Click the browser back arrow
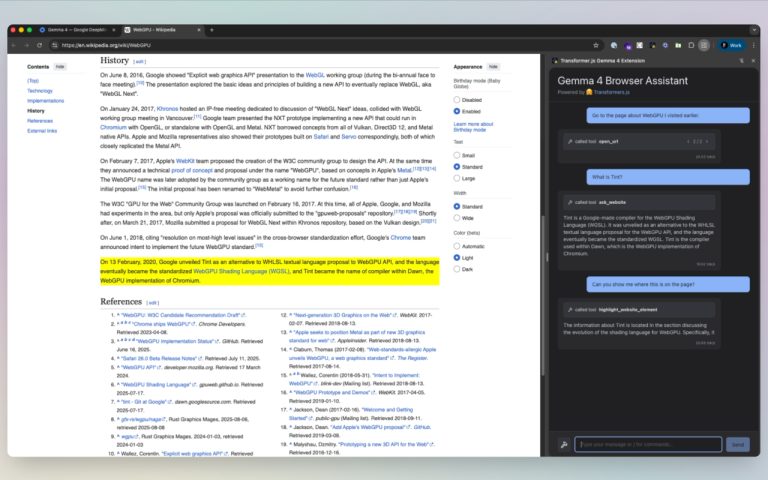This screenshot has height=480, width=768. (14, 45)
